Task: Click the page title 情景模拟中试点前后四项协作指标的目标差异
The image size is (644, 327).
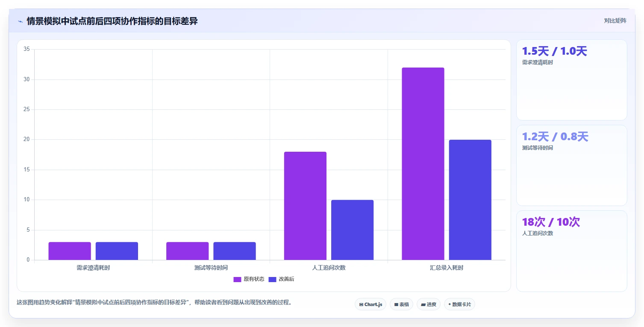Action: (x=112, y=21)
